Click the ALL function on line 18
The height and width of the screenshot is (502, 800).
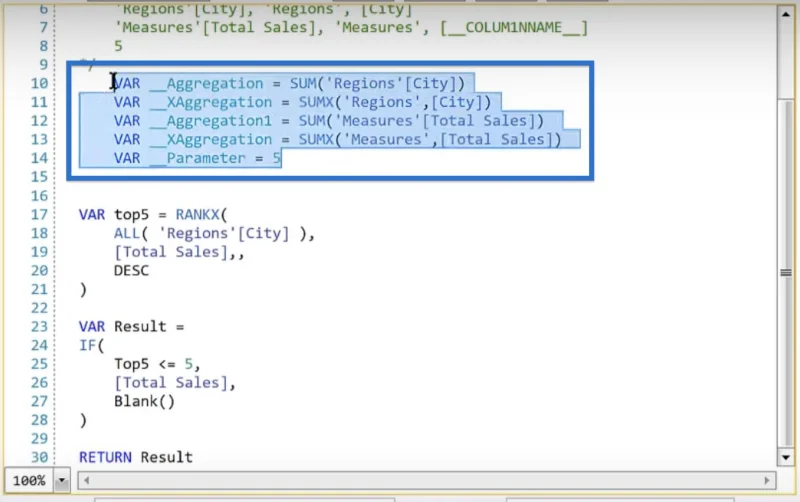tap(127, 233)
